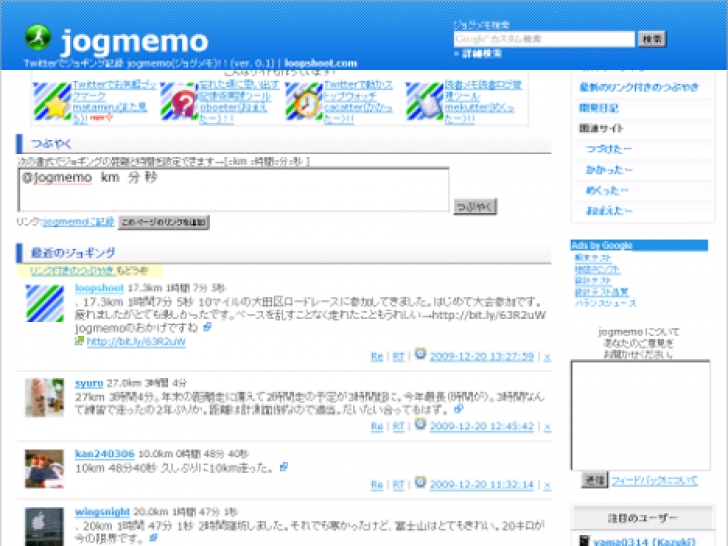The height and width of the screenshot is (546, 728).
Task: Open the about-feedback link
Action: [654, 481]
